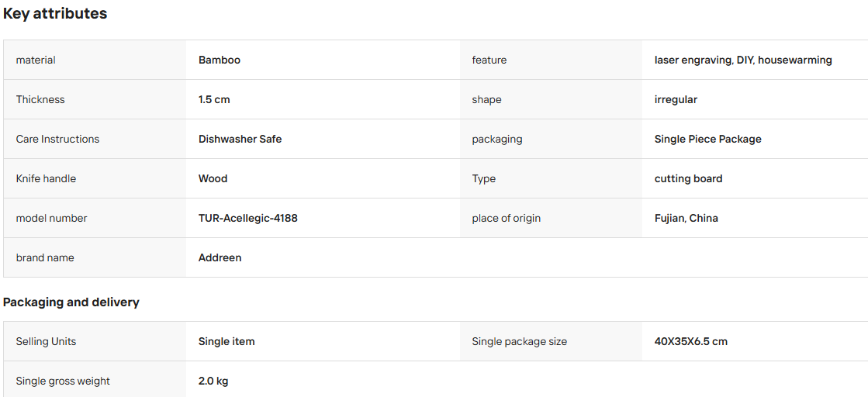Click the place of origin label

point(506,218)
